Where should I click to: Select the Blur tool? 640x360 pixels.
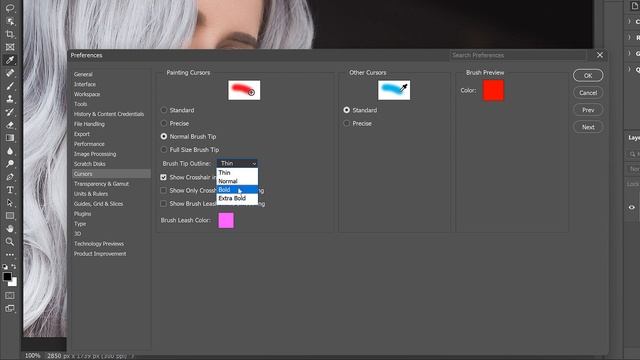(10, 151)
